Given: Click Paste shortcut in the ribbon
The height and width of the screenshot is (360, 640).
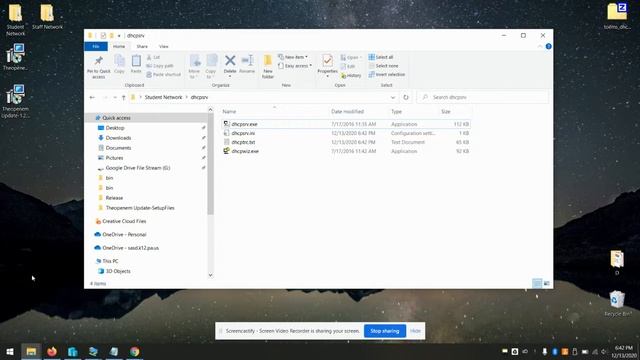Looking at the screenshot, I should coord(163,75).
